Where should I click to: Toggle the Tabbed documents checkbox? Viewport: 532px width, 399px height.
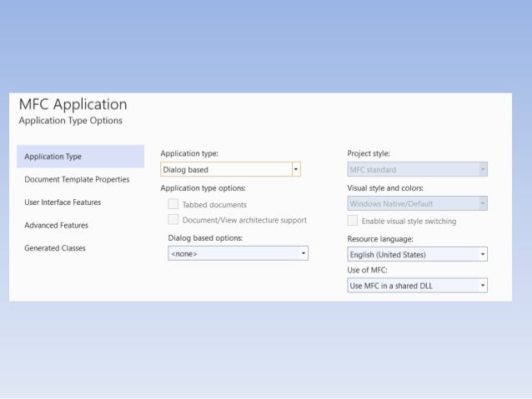tap(173, 204)
